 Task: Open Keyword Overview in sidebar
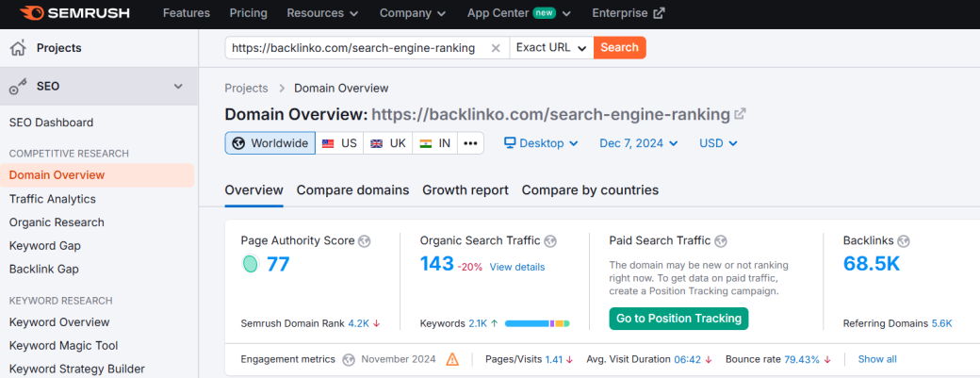pos(59,322)
